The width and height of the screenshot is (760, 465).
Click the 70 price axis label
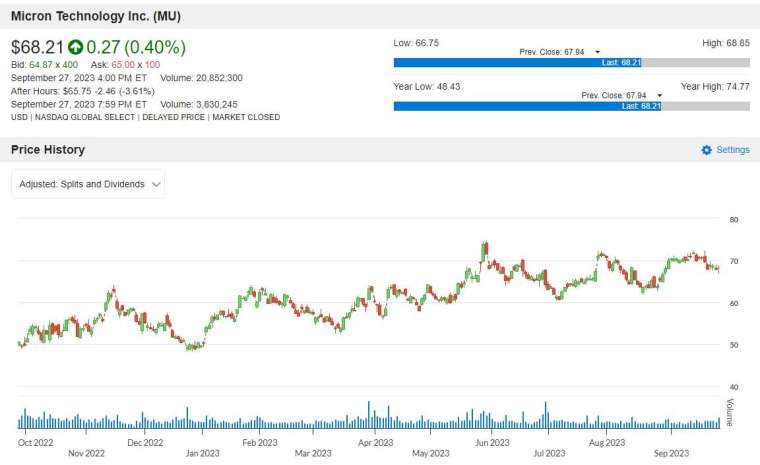pos(734,261)
